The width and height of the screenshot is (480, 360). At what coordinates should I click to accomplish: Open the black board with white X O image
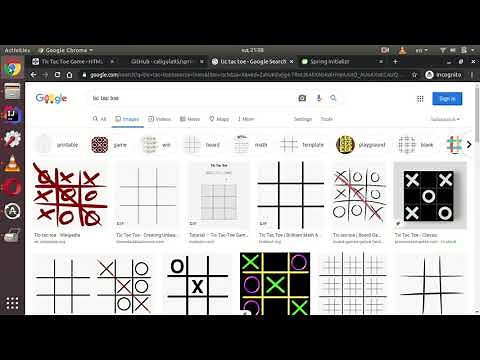pos(430,195)
